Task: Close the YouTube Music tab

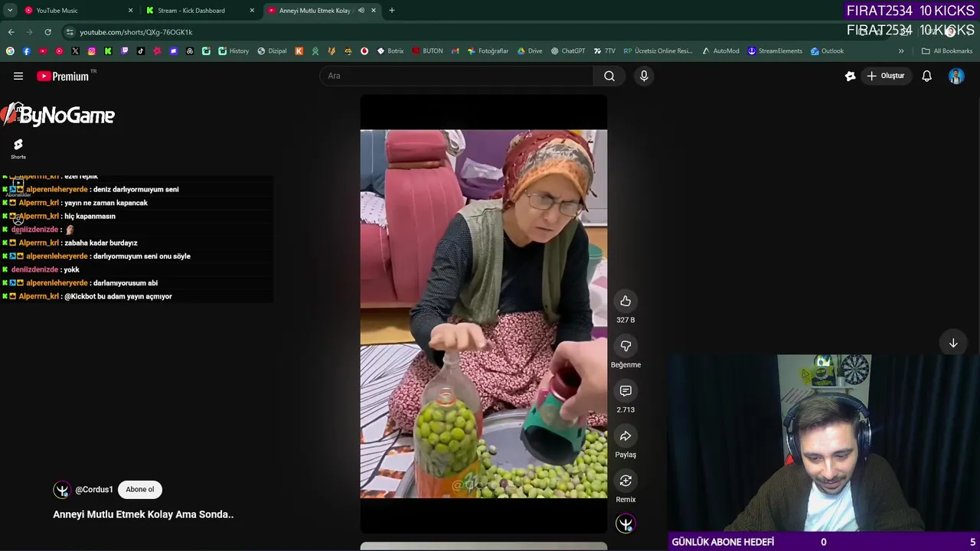Action: point(130,11)
